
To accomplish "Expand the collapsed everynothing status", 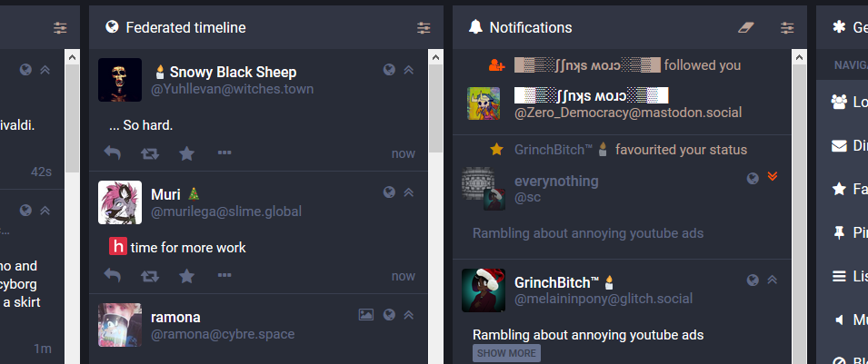I will [773, 176].
